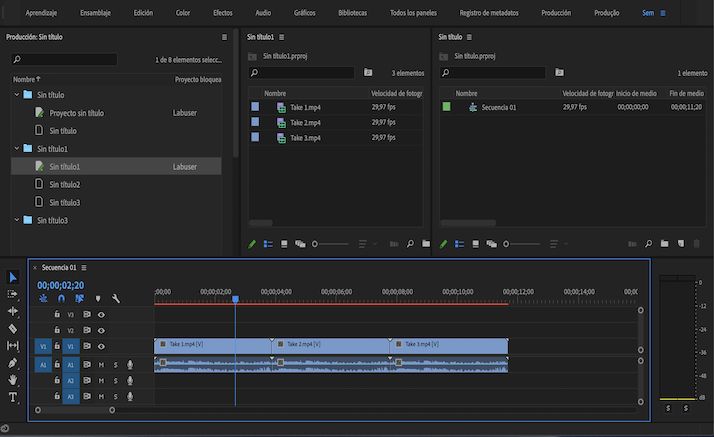
Task: Switch Sin título1 bin to freeform view
Action: coord(300,244)
